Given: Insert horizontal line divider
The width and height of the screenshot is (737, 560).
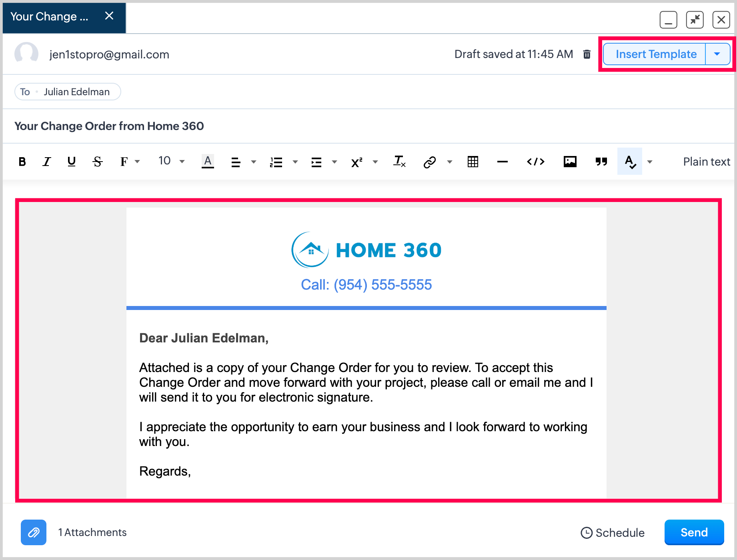Looking at the screenshot, I should [502, 162].
